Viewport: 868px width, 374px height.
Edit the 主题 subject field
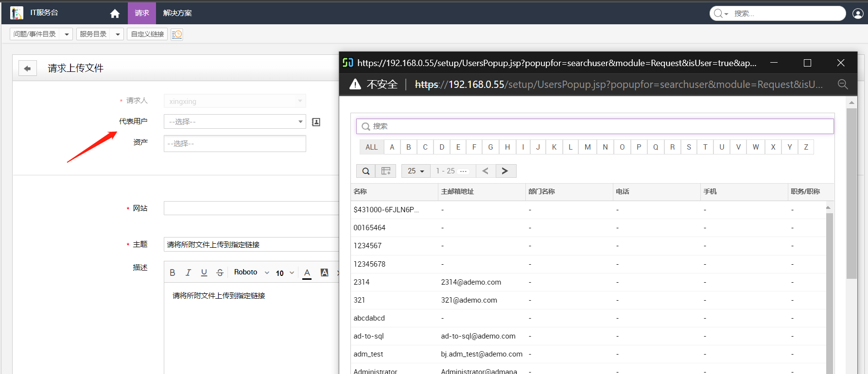click(x=251, y=244)
